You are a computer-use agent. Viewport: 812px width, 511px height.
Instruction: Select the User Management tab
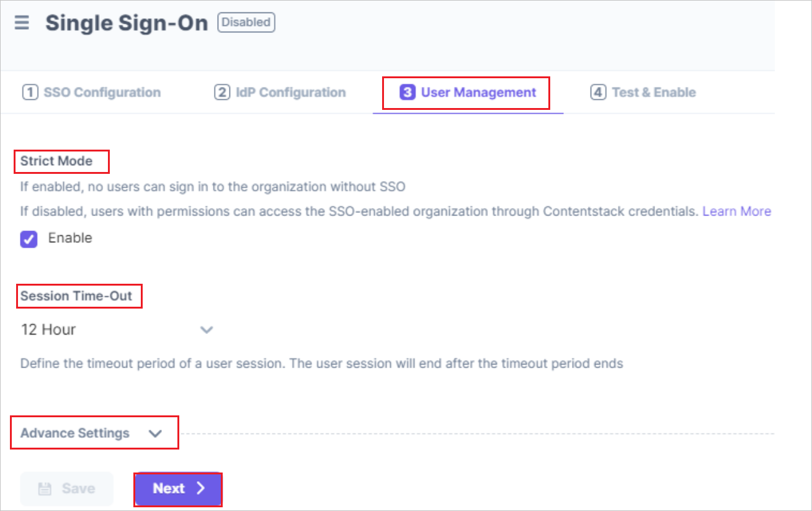(478, 92)
